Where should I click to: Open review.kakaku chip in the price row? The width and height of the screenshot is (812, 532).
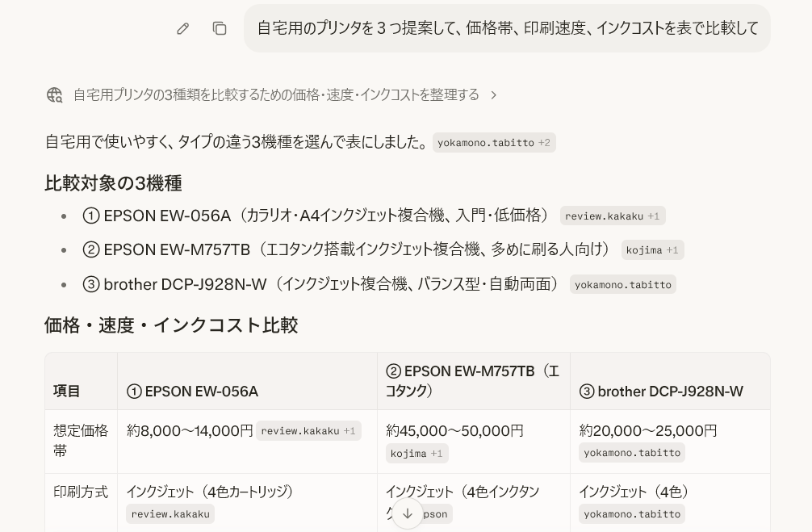point(308,430)
